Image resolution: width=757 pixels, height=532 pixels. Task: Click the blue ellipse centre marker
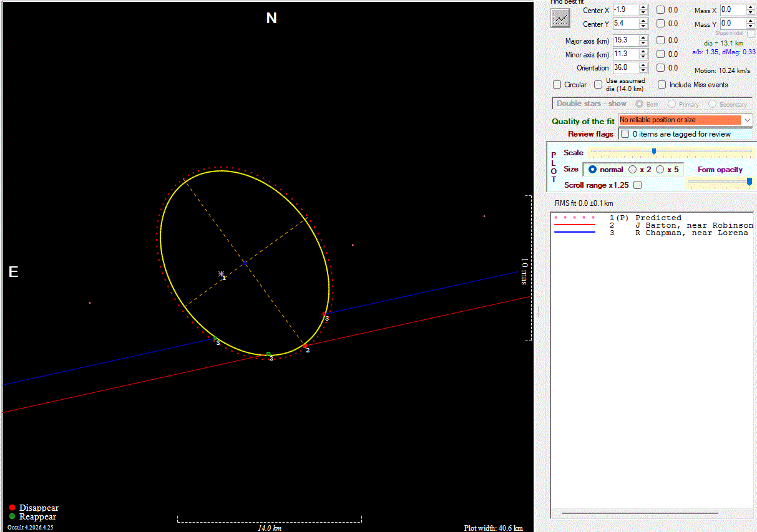click(245, 263)
